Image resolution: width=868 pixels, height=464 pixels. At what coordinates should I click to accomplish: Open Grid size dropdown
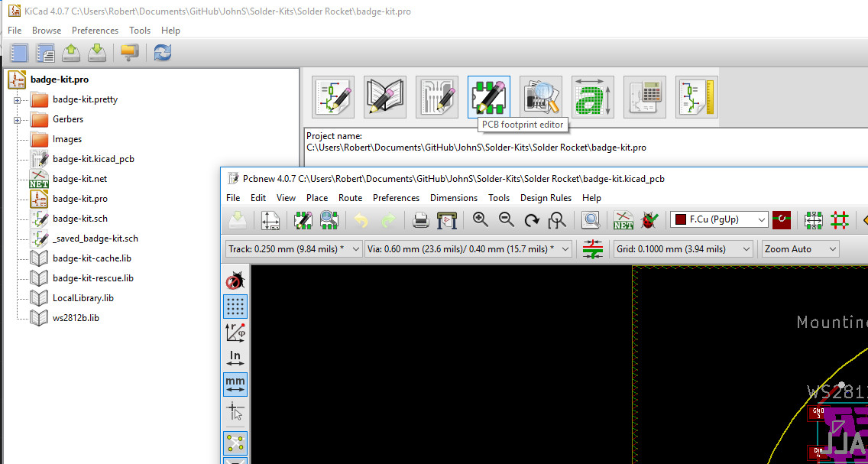coord(684,249)
